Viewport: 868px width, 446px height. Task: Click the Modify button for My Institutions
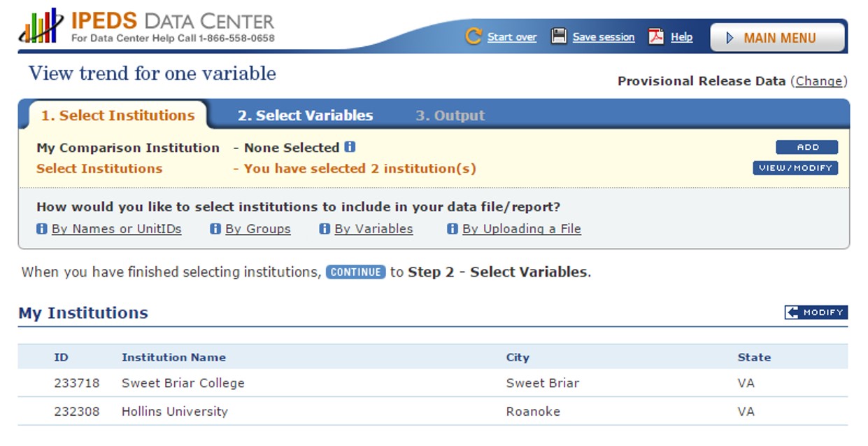tap(816, 312)
